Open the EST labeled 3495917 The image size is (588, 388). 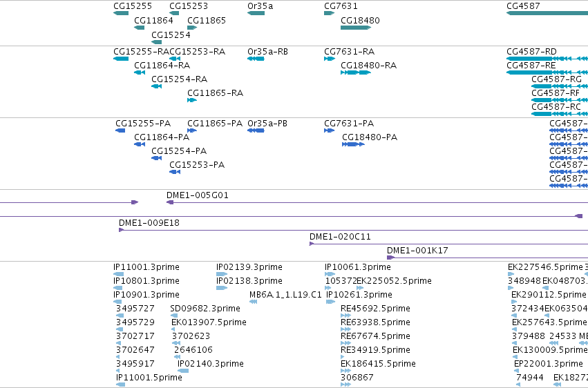pos(135,364)
